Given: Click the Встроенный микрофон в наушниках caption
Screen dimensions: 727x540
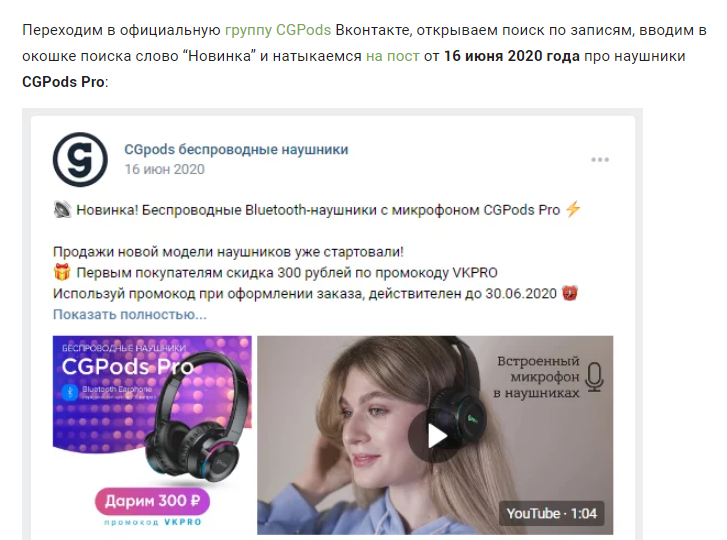Looking at the screenshot, I should tap(538, 377).
